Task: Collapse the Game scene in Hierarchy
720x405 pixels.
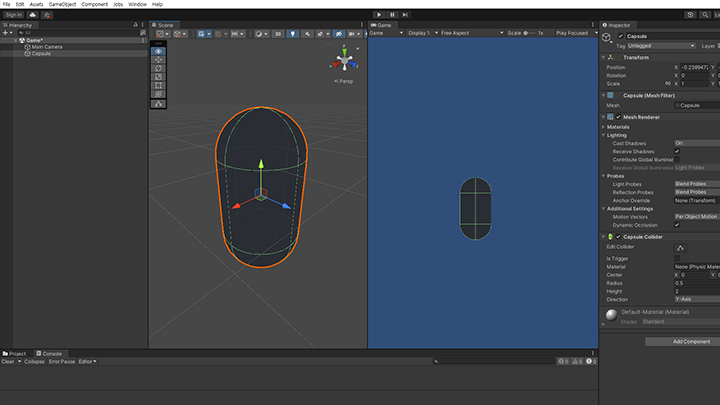Action: [x=16, y=40]
